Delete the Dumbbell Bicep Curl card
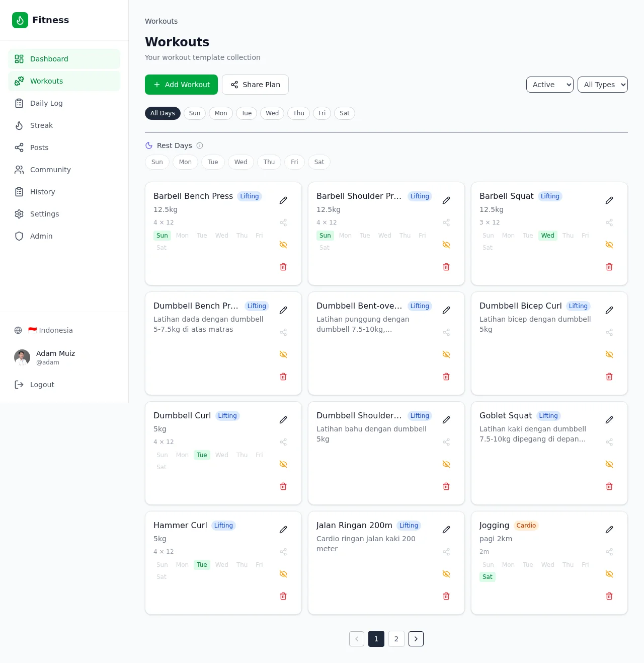 pos(609,377)
